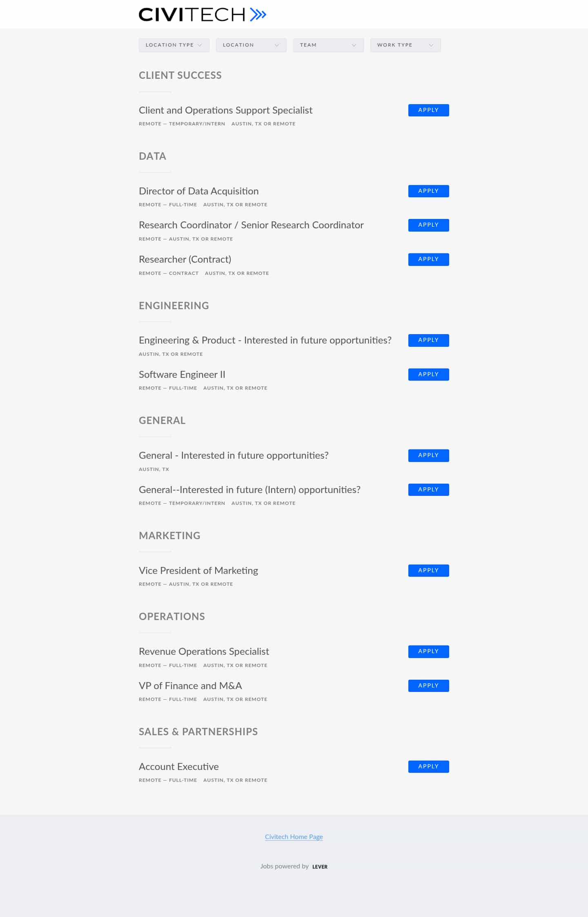
Task: Open VP of Finance and M&A posting
Action: point(190,686)
